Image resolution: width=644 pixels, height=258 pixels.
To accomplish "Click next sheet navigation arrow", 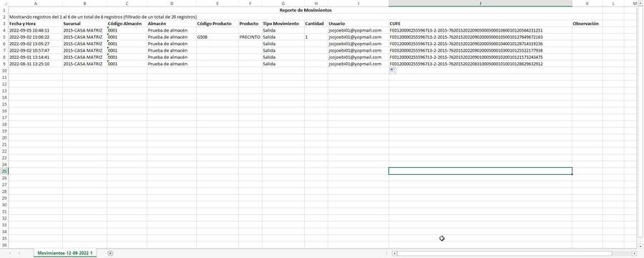I will pyautogui.click(x=19, y=253).
